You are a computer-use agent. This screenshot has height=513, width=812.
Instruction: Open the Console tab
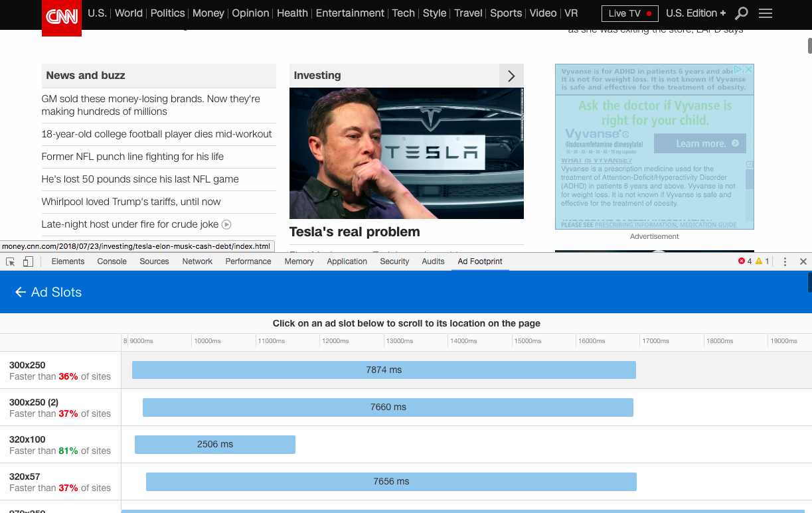click(x=112, y=261)
